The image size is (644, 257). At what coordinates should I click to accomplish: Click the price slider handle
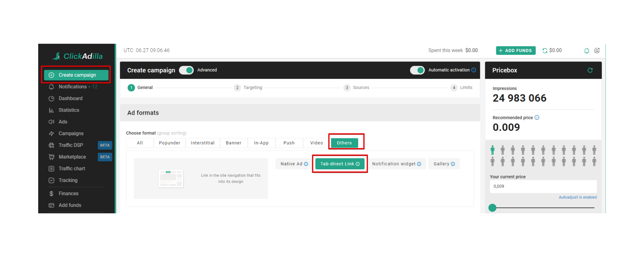[492, 208]
